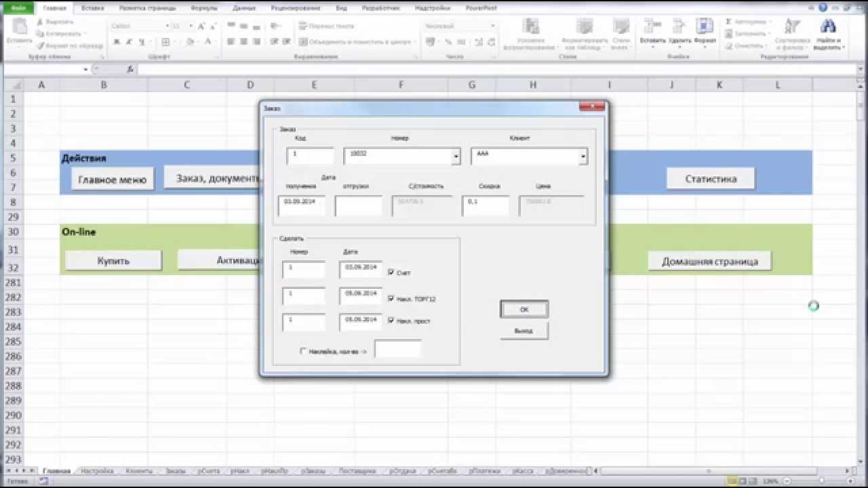This screenshot has height=488, width=868.
Task: Switch to the Данные ribbon tab
Action: [243, 8]
